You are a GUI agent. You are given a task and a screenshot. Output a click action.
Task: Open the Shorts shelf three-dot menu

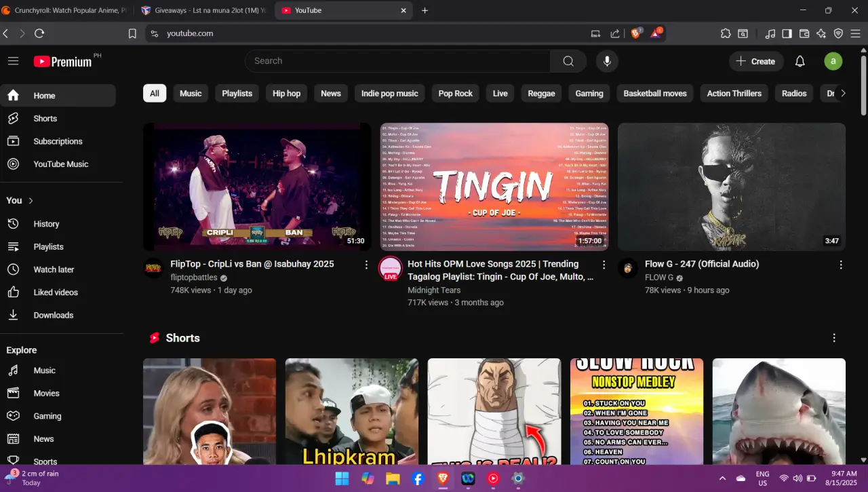point(834,338)
